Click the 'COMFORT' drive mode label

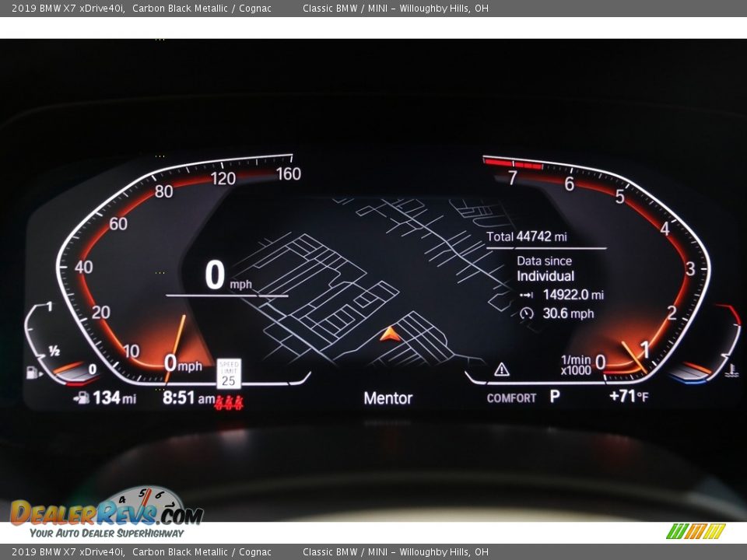pos(511,398)
